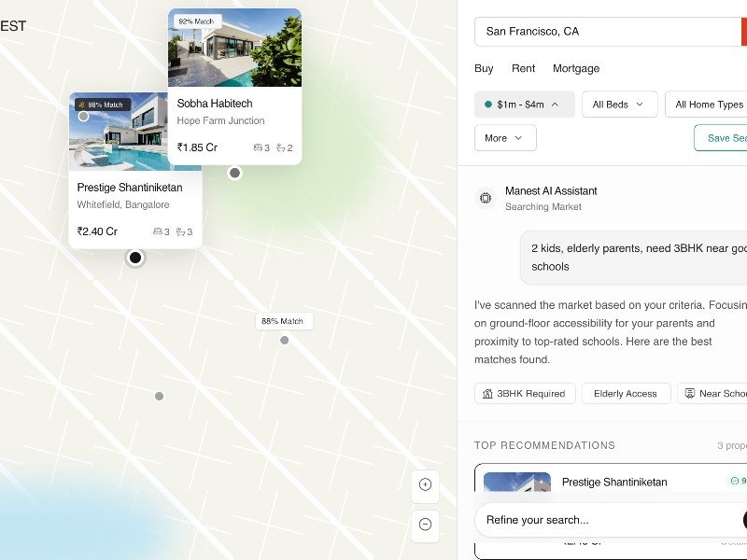Click the Save Search button
Viewport: 747px width, 560px height.
coord(724,138)
